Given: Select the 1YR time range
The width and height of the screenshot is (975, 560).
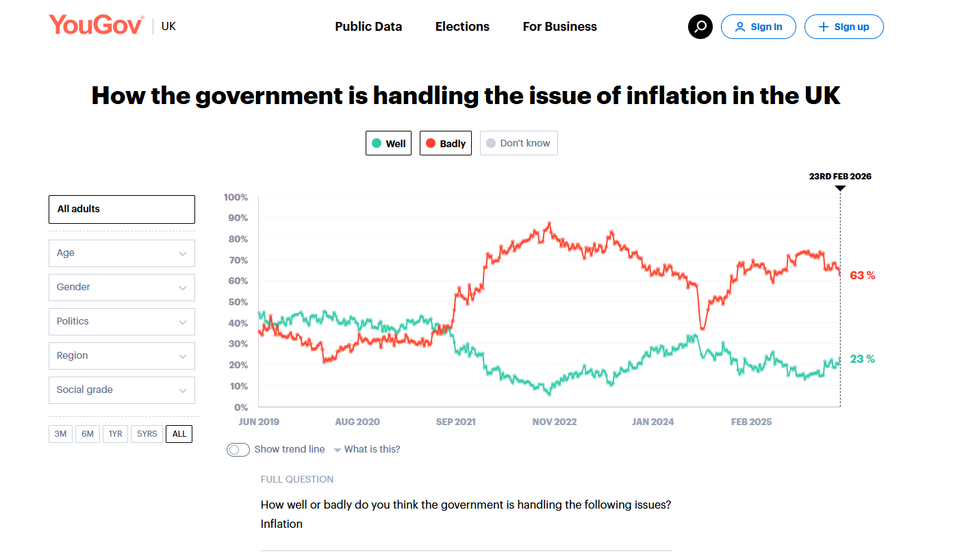Looking at the screenshot, I should [115, 434].
